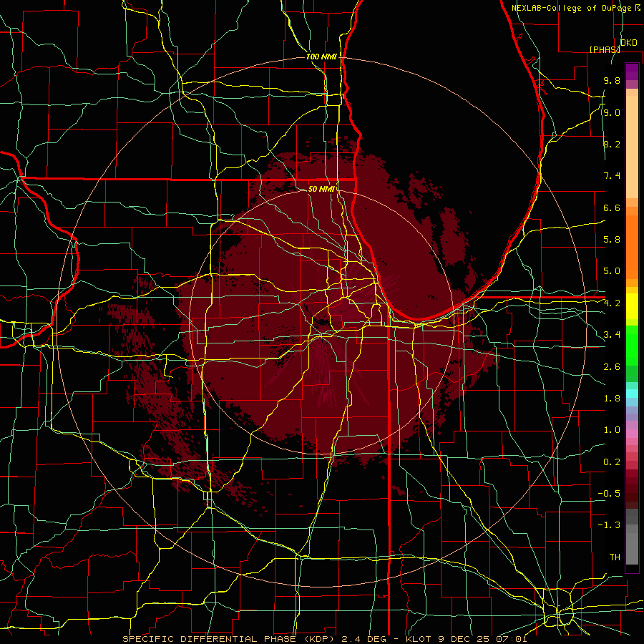644x644 pixels.
Task: Select the 1.8 value on color scale
Action: pyautogui.click(x=612, y=399)
